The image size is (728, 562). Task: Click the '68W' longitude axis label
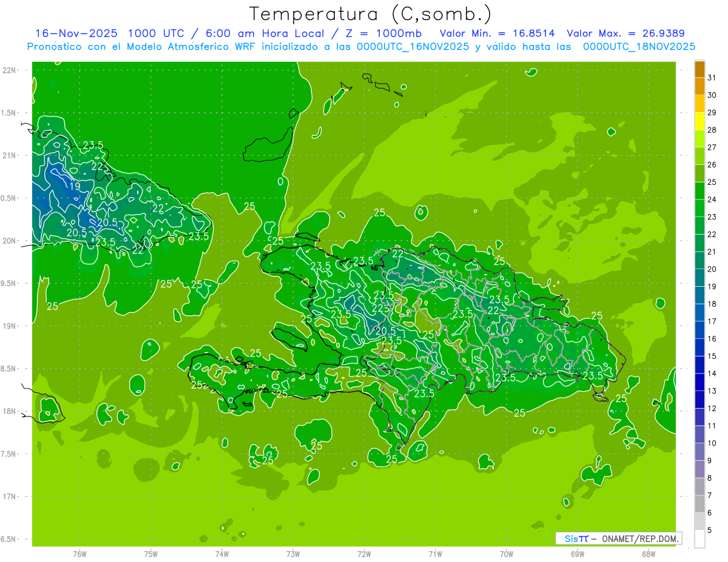[x=649, y=554]
